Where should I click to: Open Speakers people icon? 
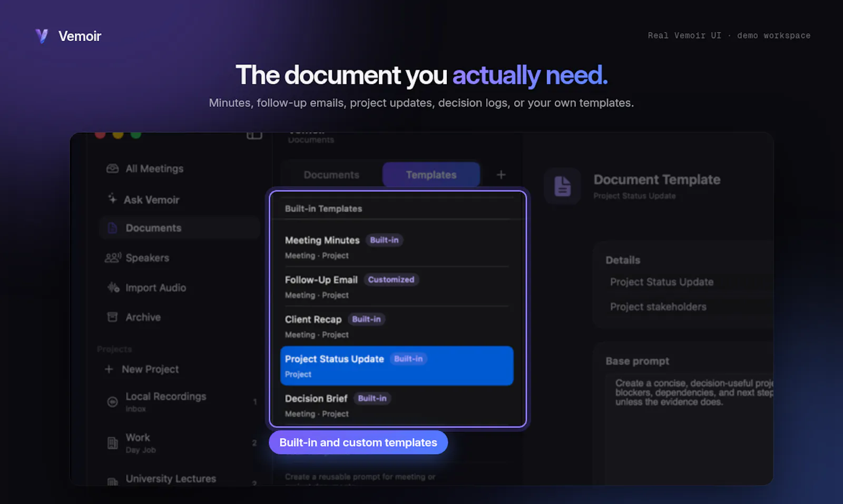click(x=113, y=258)
